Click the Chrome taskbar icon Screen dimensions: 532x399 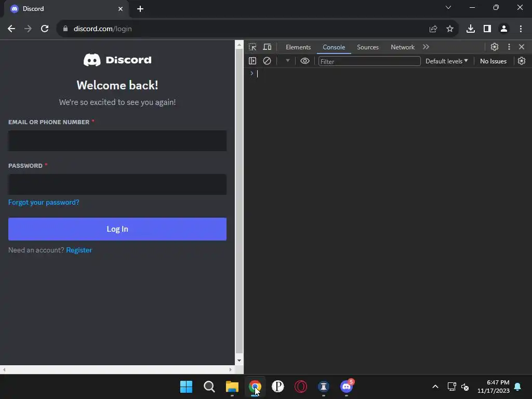[255, 387]
